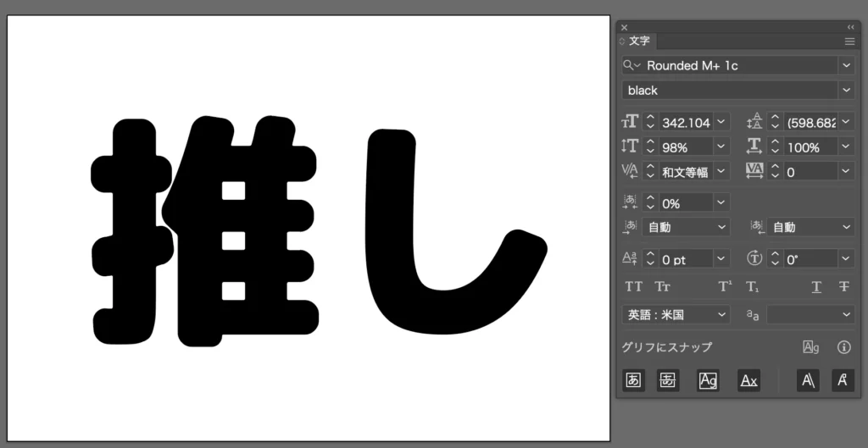Open the Rounded M+ 1c font family dropdown
The height and width of the screenshot is (448, 868).
(847, 65)
